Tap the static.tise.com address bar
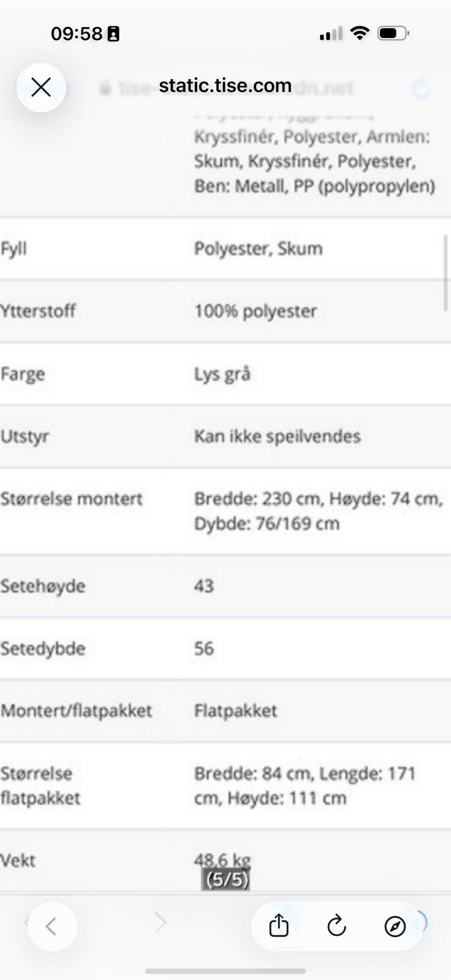The width and height of the screenshot is (451, 980). (x=225, y=86)
